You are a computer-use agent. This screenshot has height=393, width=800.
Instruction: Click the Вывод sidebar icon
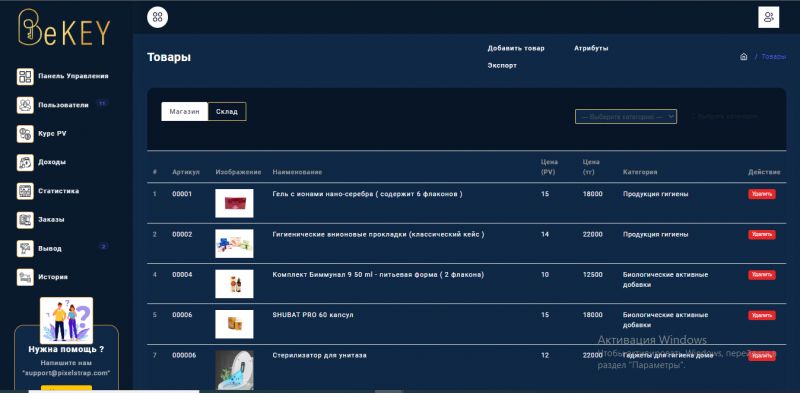pyautogui.click(x=25, y=249)
